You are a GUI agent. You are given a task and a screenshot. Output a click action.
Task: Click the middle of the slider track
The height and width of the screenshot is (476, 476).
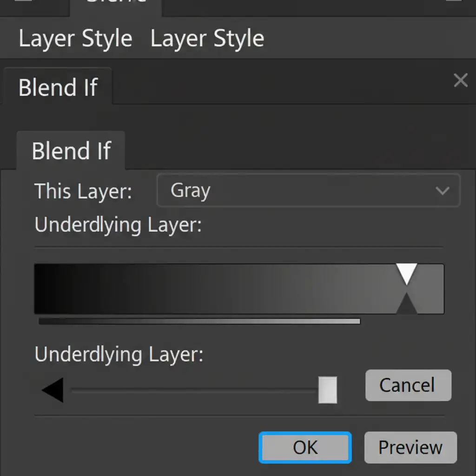point(194,390)
